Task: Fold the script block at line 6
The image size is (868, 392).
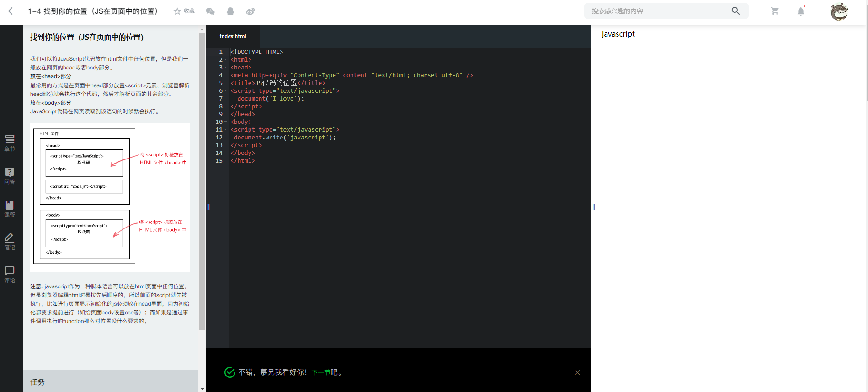Action: (226, 91)
